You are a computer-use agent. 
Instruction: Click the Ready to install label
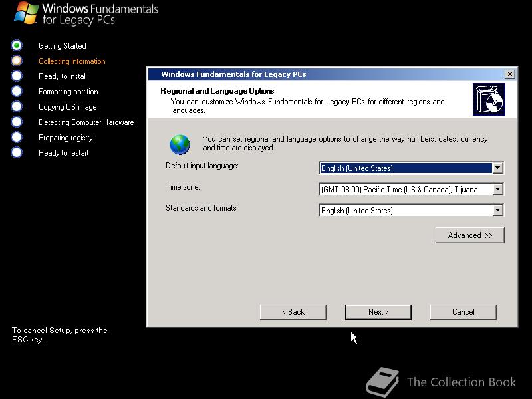pos(63,76)
